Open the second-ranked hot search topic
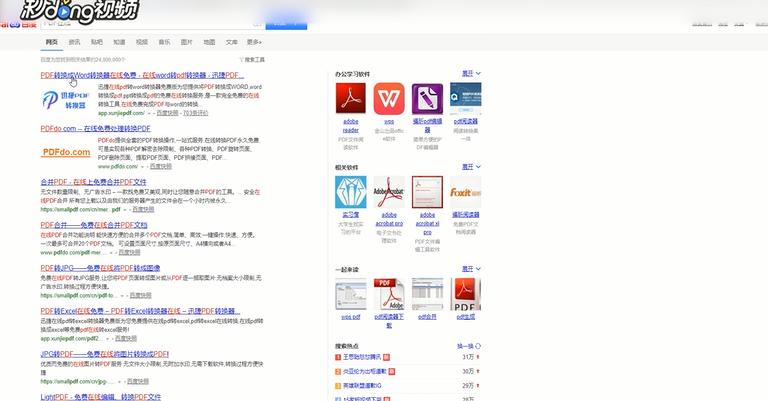This screenshot has height=401, width=768. tap(365, 372)
